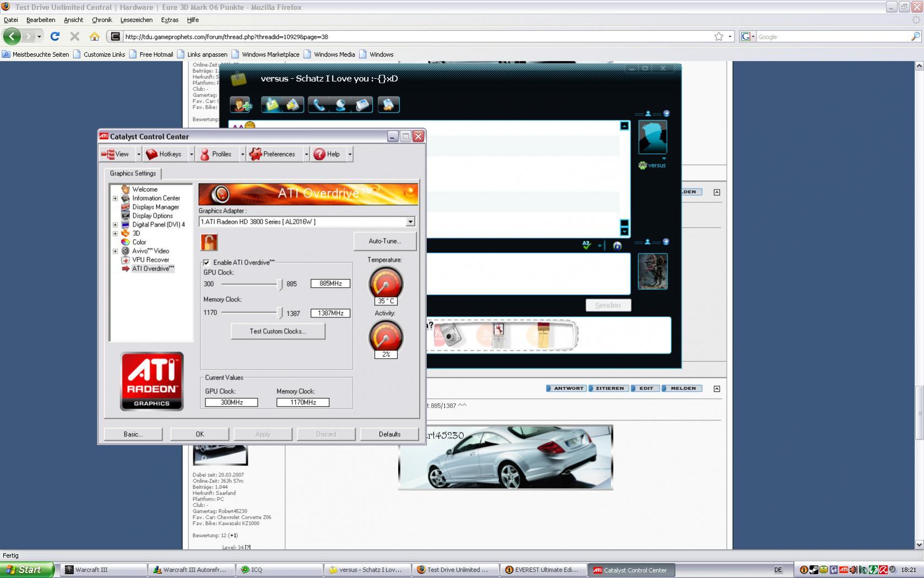
Task: Select Displays Manager in tree
Action: click(x=155, y=207)
